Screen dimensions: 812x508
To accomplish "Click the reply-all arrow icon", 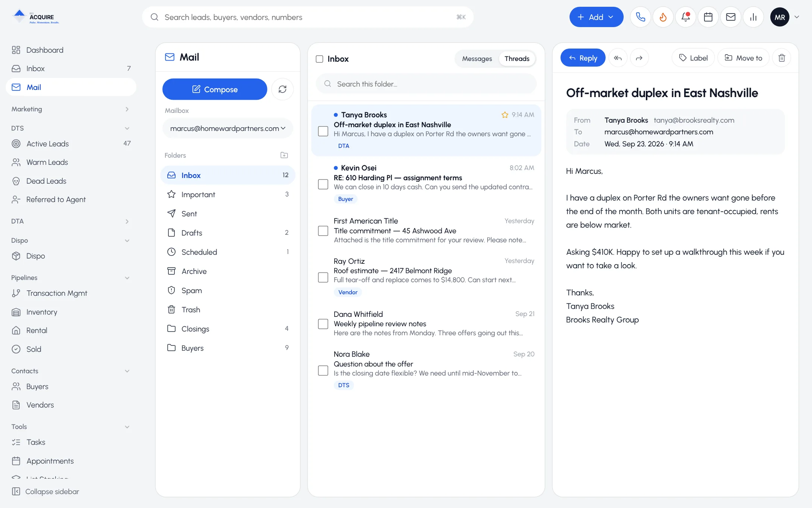I will 618,58.
